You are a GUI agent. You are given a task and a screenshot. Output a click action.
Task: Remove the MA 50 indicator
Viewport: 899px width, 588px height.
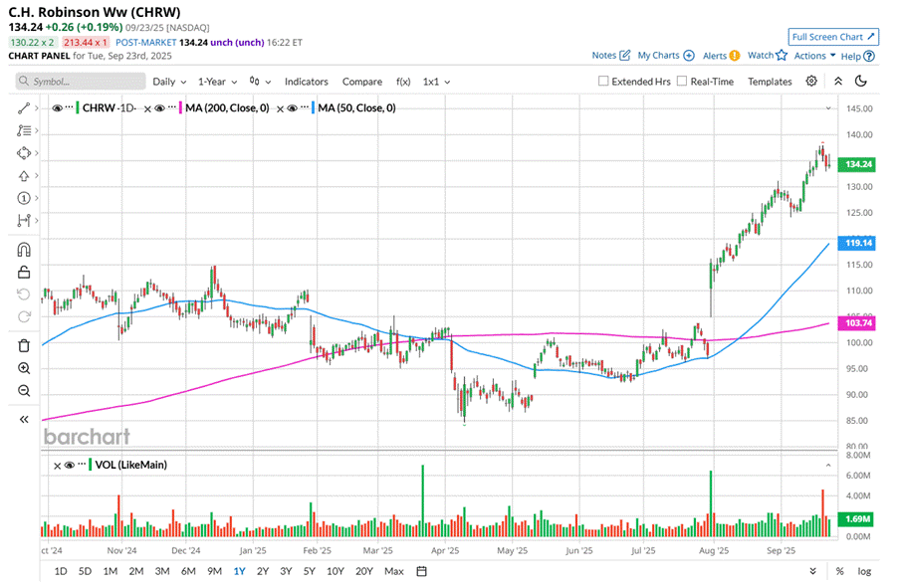[x=280, y=108]
